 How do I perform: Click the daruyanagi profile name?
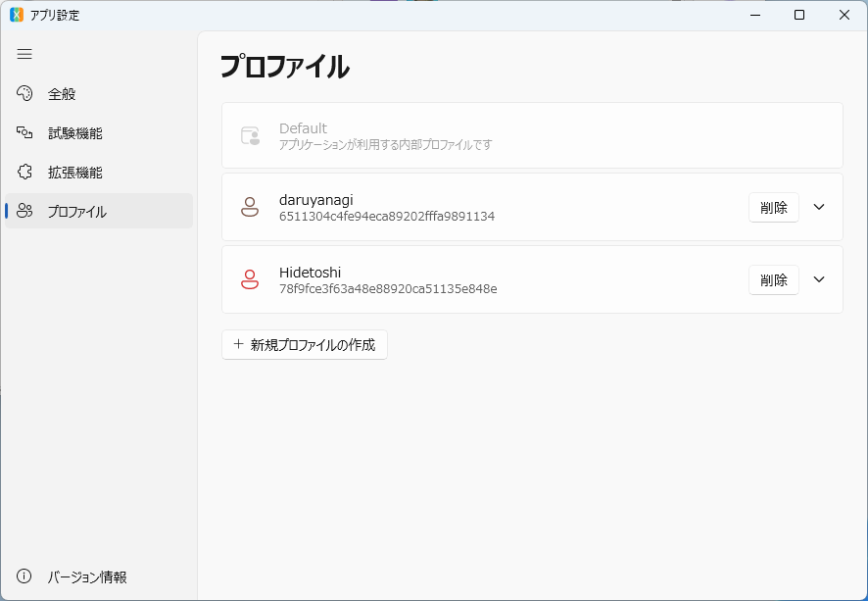coord(316,199)
